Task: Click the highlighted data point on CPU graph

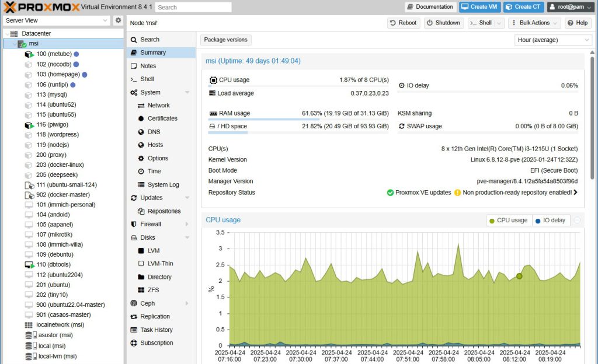Action: 519,276
